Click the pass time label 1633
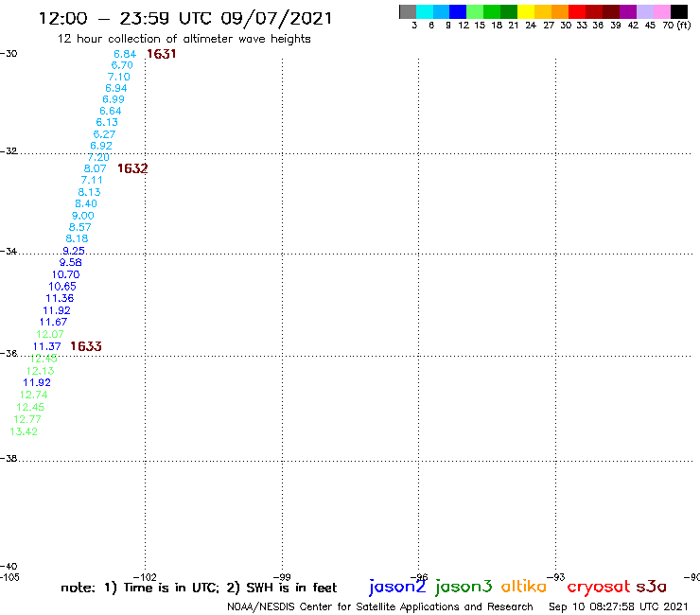This screenshot has height=615, width=700. click(x=86, y=346)
